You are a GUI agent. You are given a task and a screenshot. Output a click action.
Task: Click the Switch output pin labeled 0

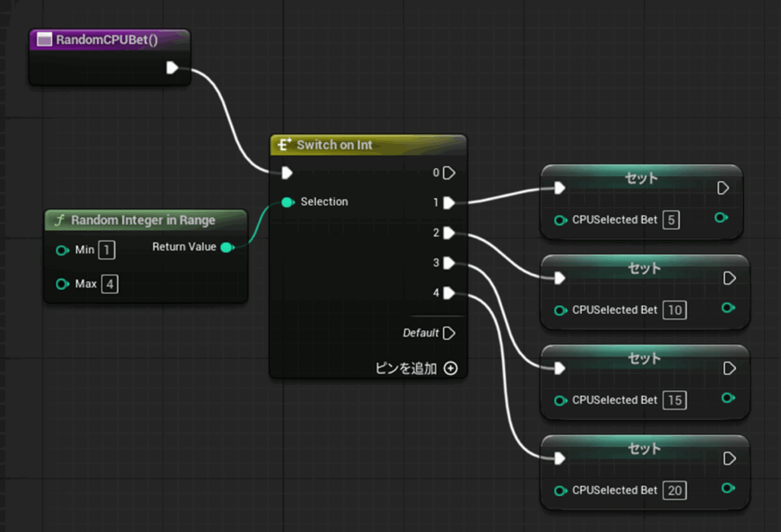(448, 173)
